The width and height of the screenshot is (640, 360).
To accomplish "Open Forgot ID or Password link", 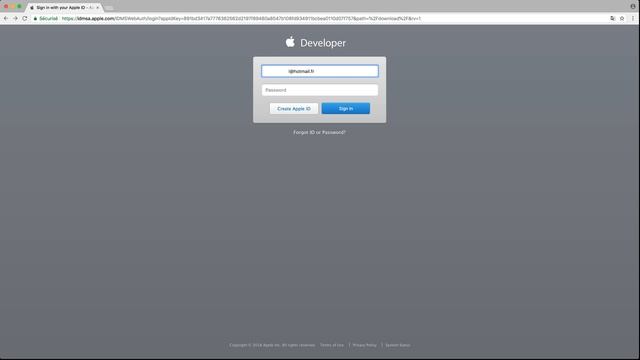I will 319,132.
